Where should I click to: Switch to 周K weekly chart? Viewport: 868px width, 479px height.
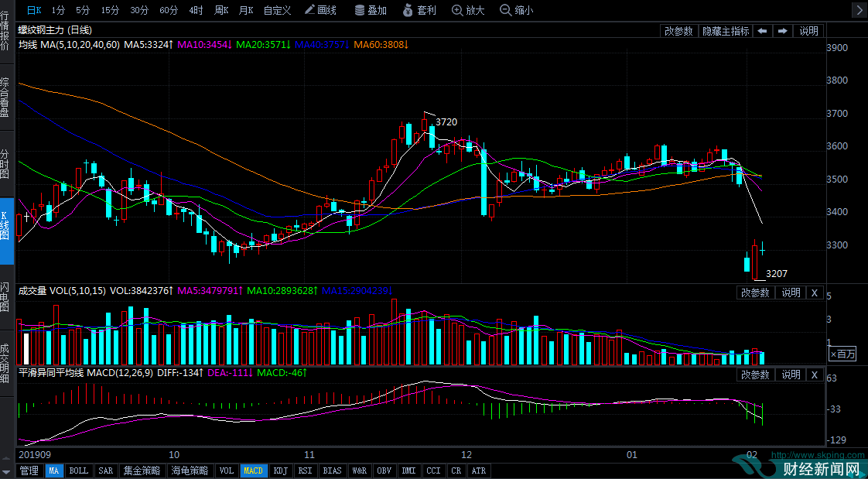[221, 9]
